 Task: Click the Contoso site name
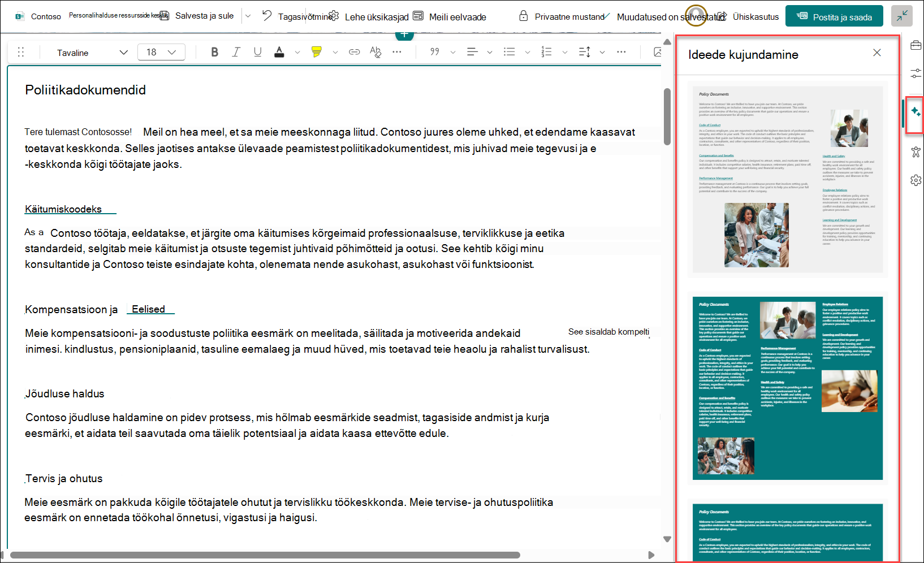point(46,16)
